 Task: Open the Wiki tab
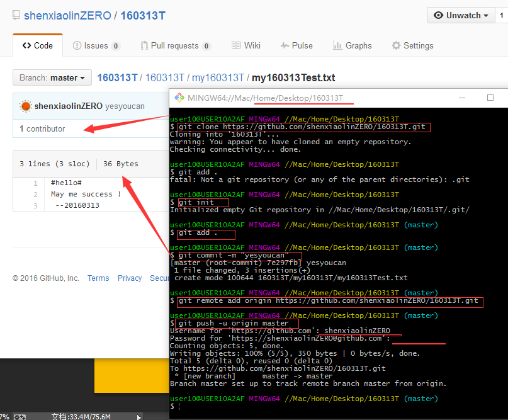[246, 46]
